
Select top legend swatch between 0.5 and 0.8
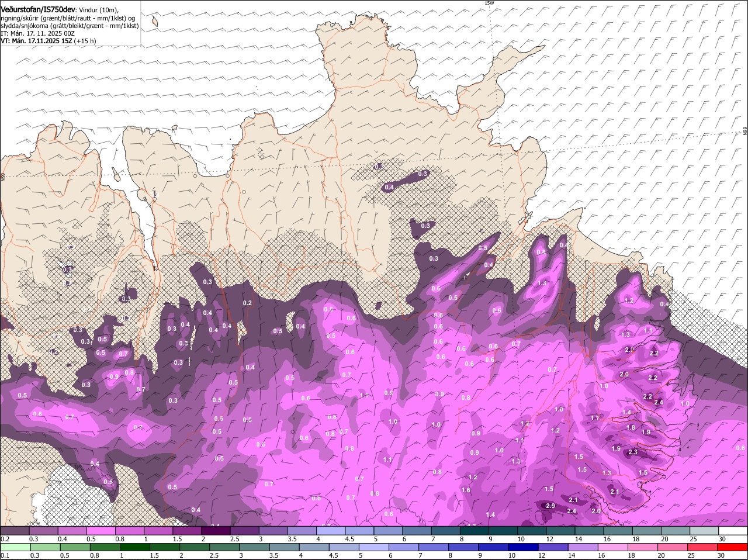tap(101, 531)
